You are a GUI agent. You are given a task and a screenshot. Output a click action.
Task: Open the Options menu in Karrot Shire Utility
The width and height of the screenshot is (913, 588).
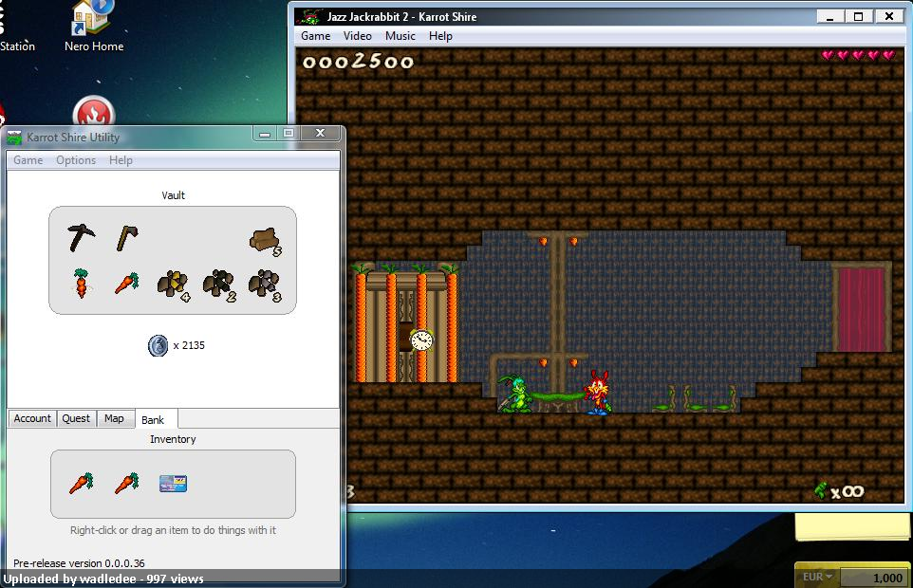pos(76,160)
